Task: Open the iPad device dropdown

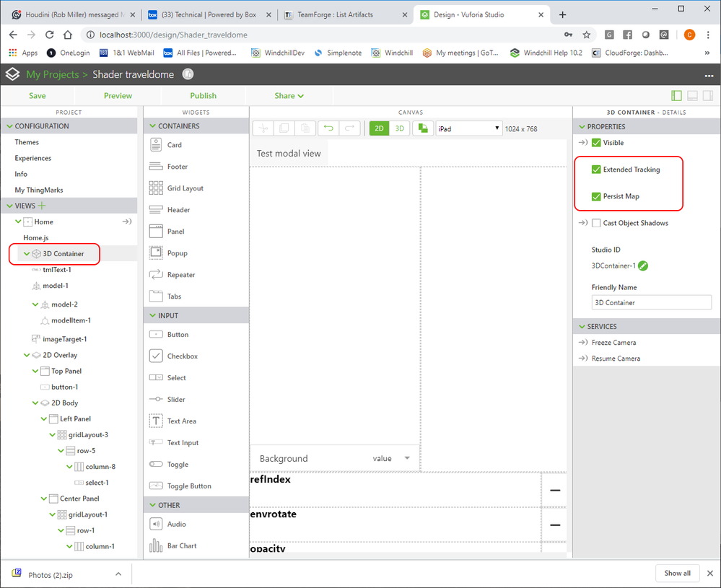Action: [x=469, y=128]
